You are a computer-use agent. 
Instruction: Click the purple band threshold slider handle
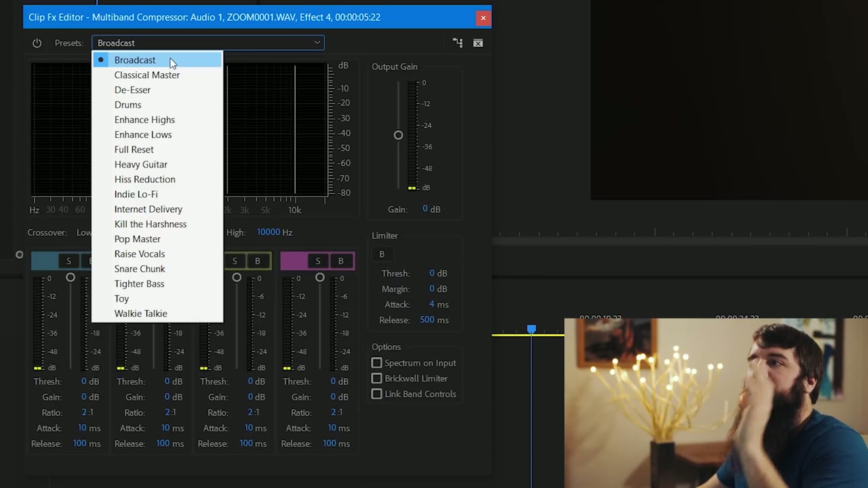(x=320, y=277)
